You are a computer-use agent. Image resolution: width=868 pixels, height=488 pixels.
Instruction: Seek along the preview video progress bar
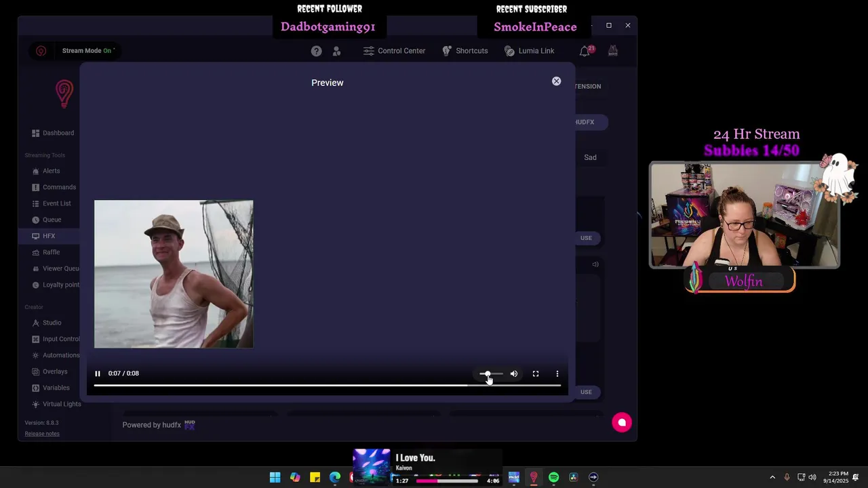tap(327, 385)
